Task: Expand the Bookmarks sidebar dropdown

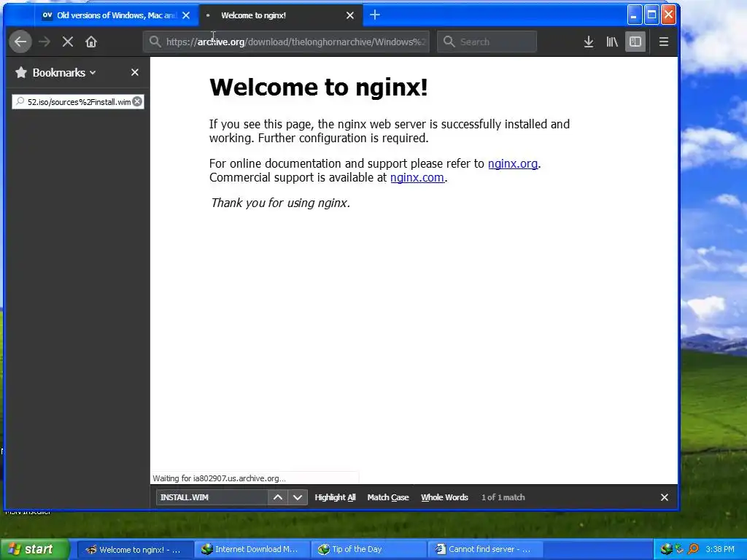Action: (x=64, y=72)
